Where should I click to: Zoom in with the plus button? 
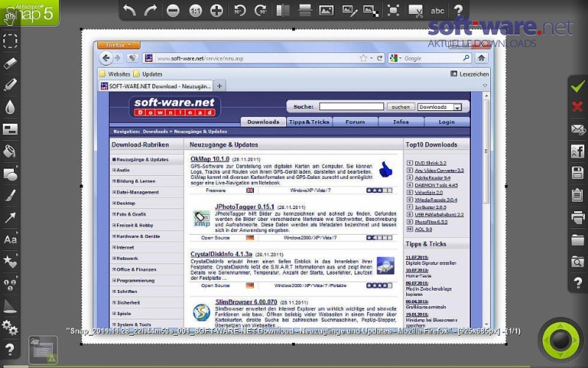(x=216, y=11)
